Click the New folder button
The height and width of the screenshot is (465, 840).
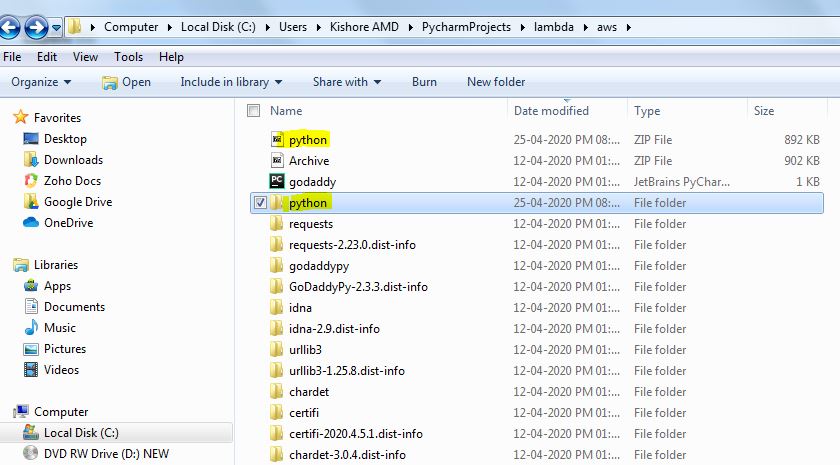[495, 82]
